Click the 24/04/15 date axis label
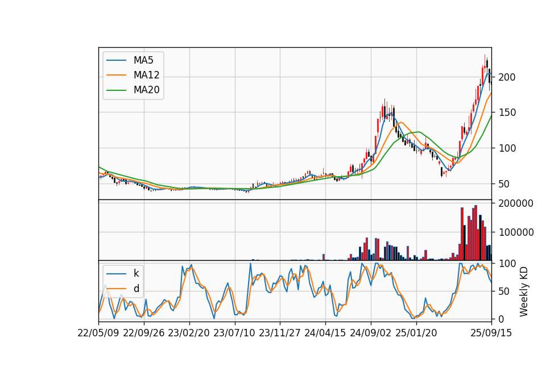The image size is (546, 392). coord(325,333)
